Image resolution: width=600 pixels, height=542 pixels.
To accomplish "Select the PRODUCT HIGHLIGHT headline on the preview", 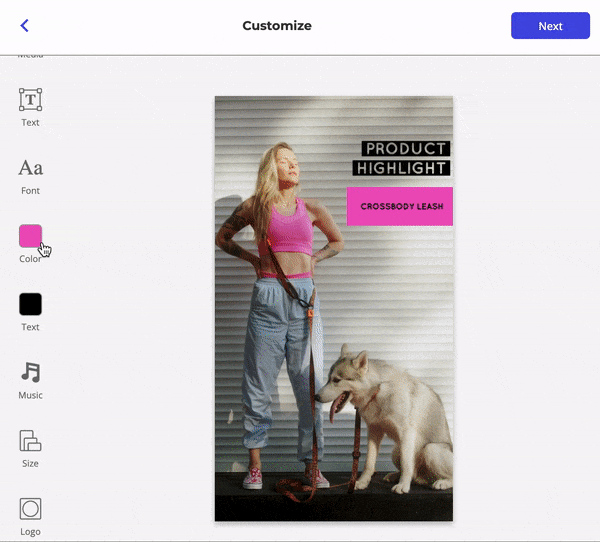I will click(x=401, y=158).
